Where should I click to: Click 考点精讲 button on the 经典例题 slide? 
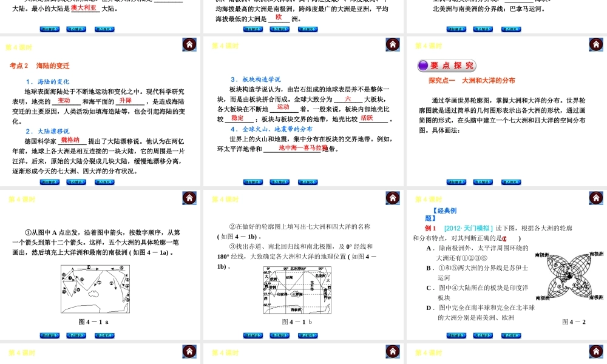click(483, 335)
